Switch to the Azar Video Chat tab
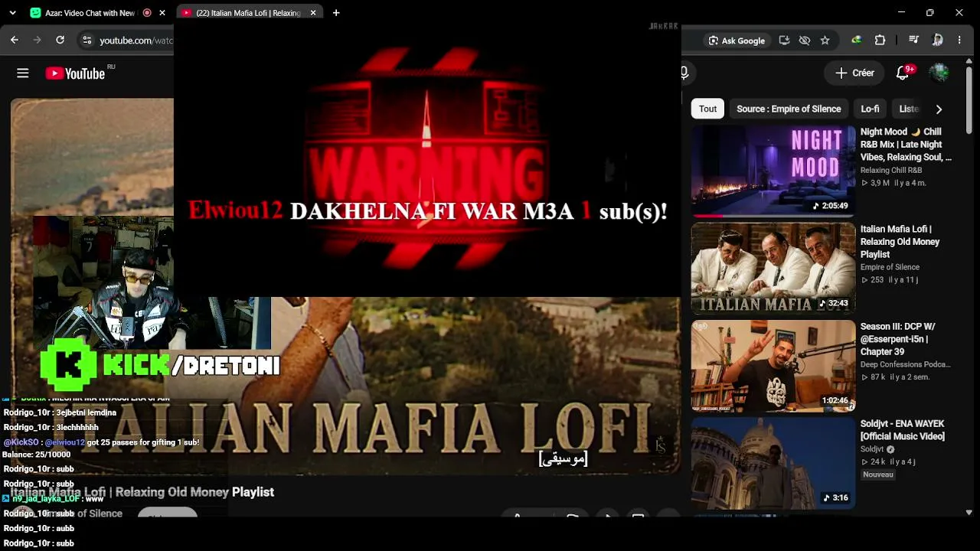 click(91, 13)
